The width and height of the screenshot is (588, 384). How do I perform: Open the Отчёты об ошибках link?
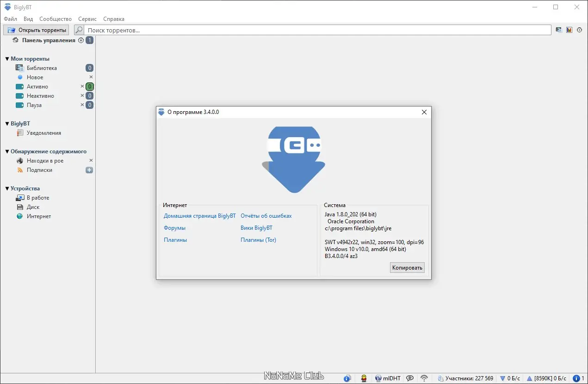tap(266, 216)
